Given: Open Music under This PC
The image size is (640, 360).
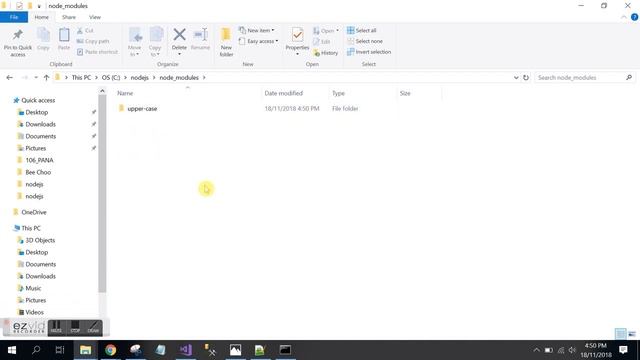Looking at the screenshot, I should (33, 289).
